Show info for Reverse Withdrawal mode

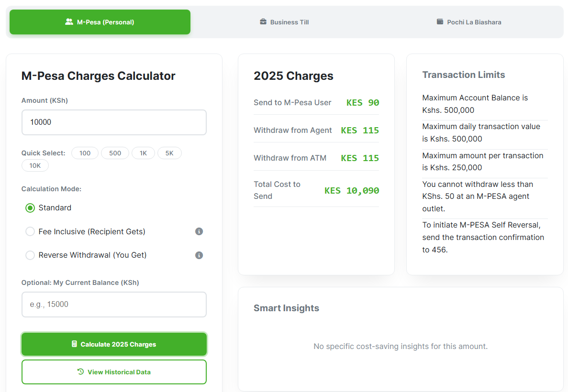pos(199,255)
